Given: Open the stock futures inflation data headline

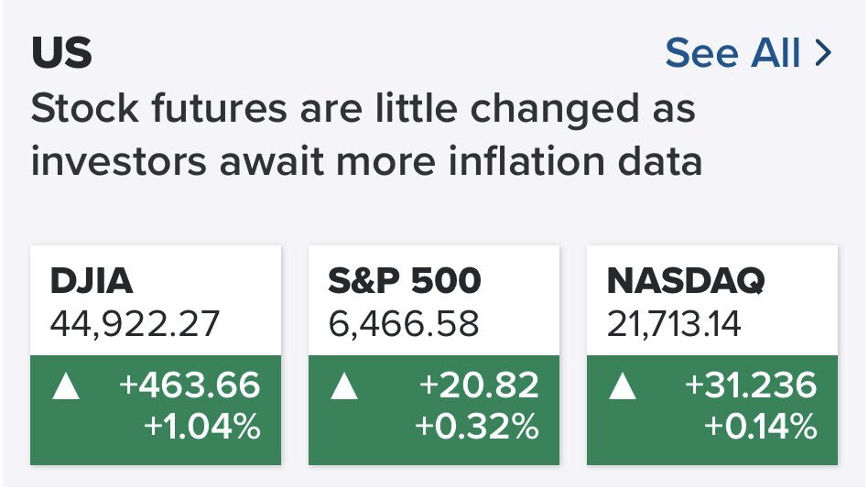Looking at the screenshot, I should coord(366,136).
